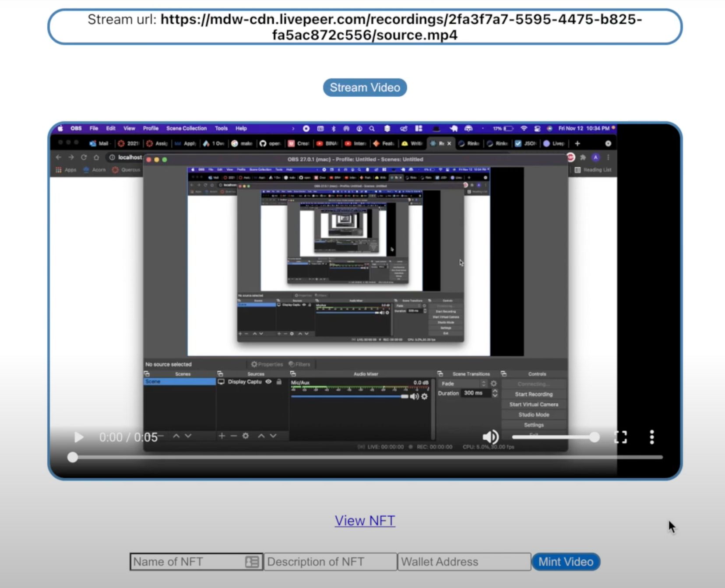This screenshot has height=588, width=725.
Task: Move source up with the Sources up arrow
Action: (x=261, y=436)
